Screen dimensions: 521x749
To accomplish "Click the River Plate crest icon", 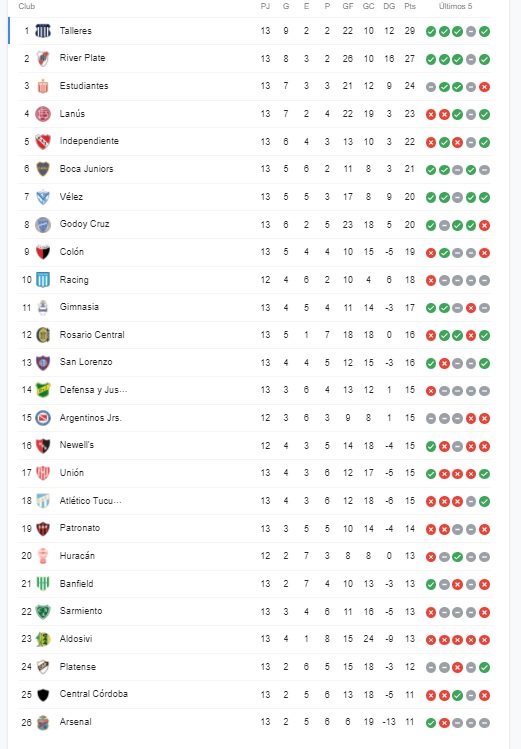I will (x=43, y=59).
